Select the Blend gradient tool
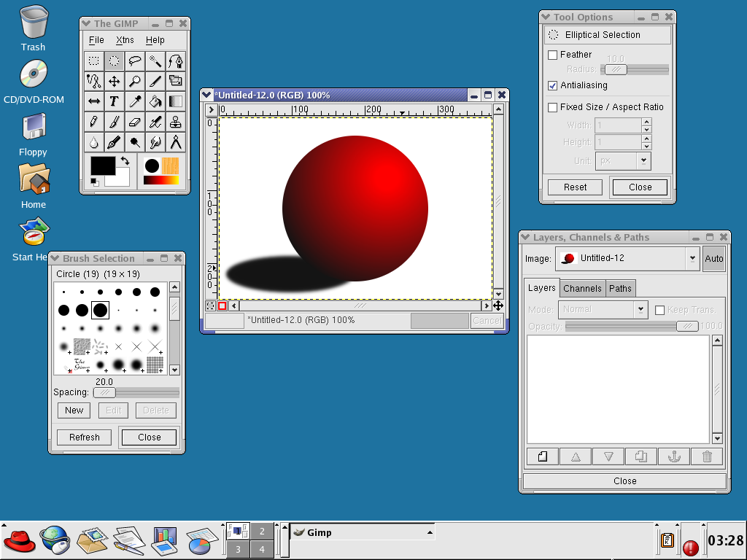The height and width of the screenshot is (560, 747). point(176,101)
